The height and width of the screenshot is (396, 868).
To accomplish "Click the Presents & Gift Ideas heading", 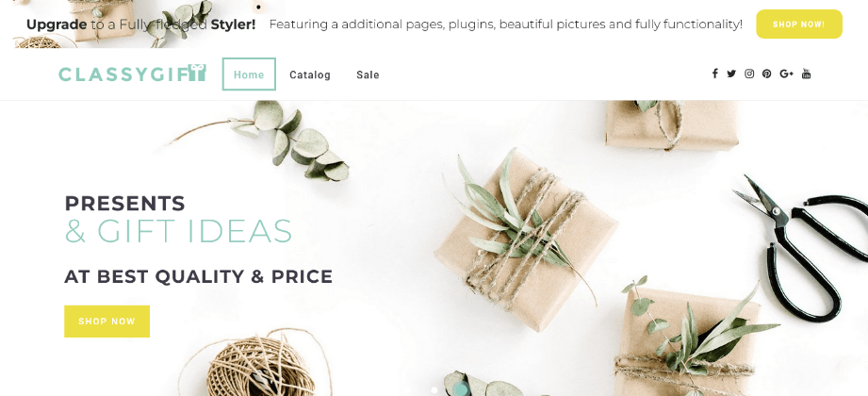I will (178, 219).
